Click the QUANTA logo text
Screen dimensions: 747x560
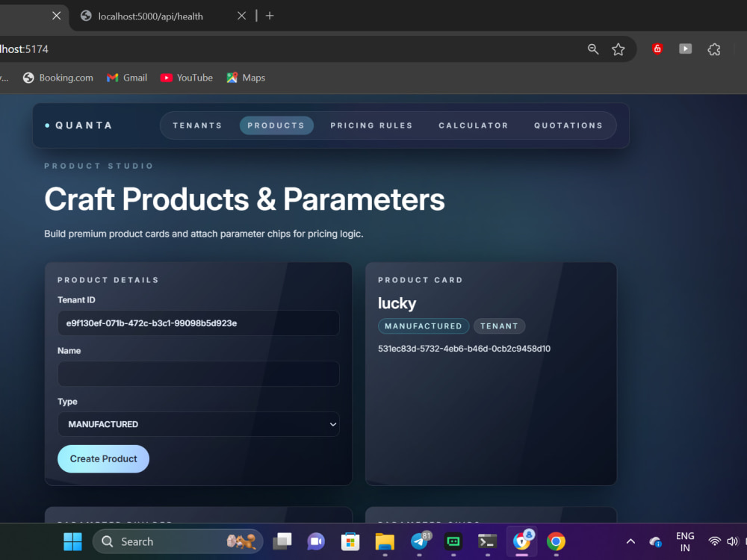pos(84,125)
